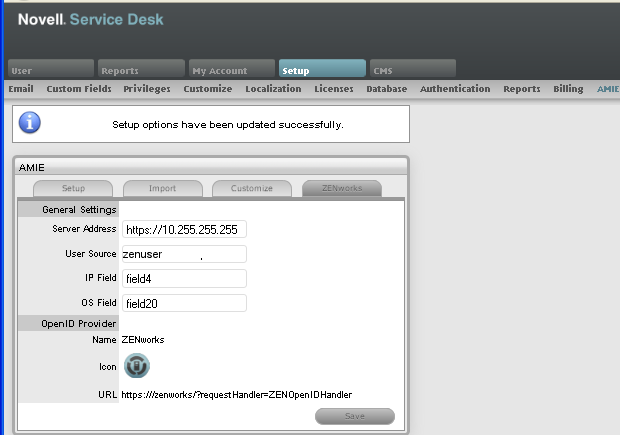Viewport: 620px width, 435px height.
Task: Click the Server Address input field
Action: tap(184, 229)
